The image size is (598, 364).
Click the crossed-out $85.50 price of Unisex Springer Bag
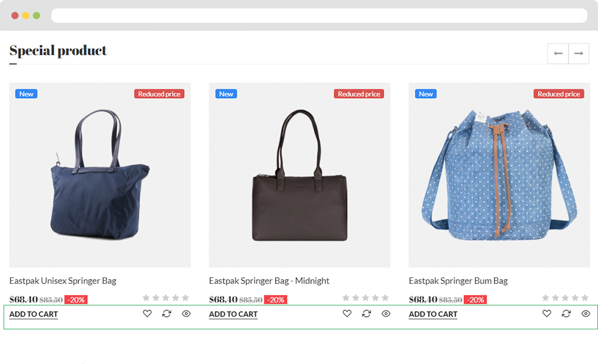pyautogui.click(x=51, y=301)
